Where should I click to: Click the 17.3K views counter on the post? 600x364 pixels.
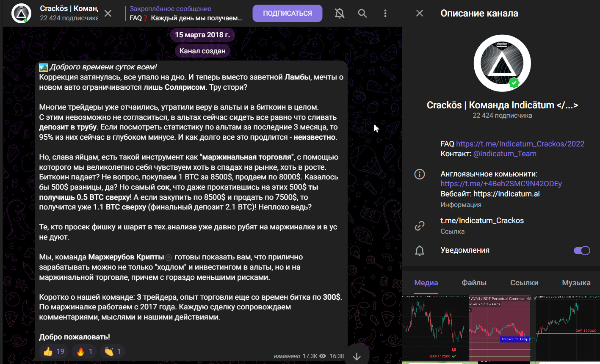314,356
